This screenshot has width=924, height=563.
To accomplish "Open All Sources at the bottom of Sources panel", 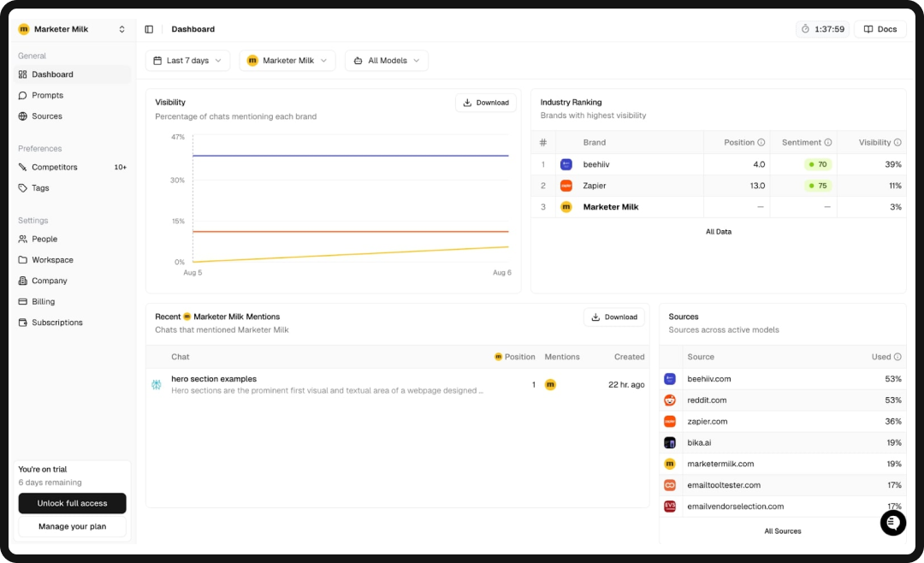I will click(782, 530).
